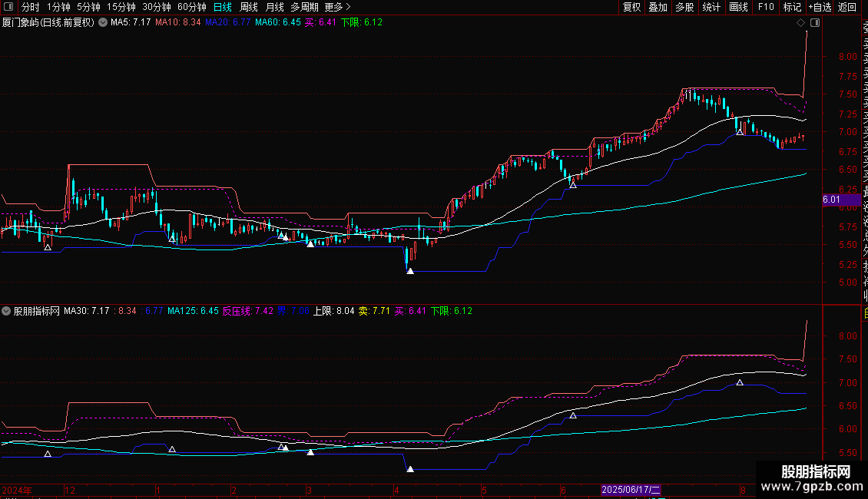Image resolution: width=868 pixels, height=499 pixels.
Task: Select the 周线 weekly chart tab
Action: click(249, 7)
